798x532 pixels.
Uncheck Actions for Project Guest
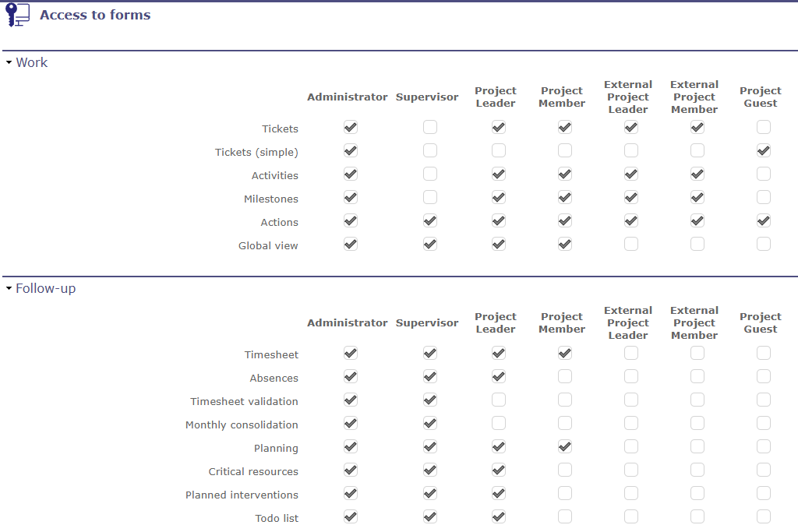pos(764,220)
